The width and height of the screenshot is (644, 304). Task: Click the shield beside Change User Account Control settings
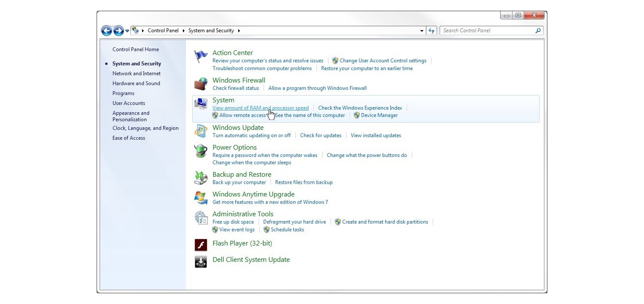[335, 61]
